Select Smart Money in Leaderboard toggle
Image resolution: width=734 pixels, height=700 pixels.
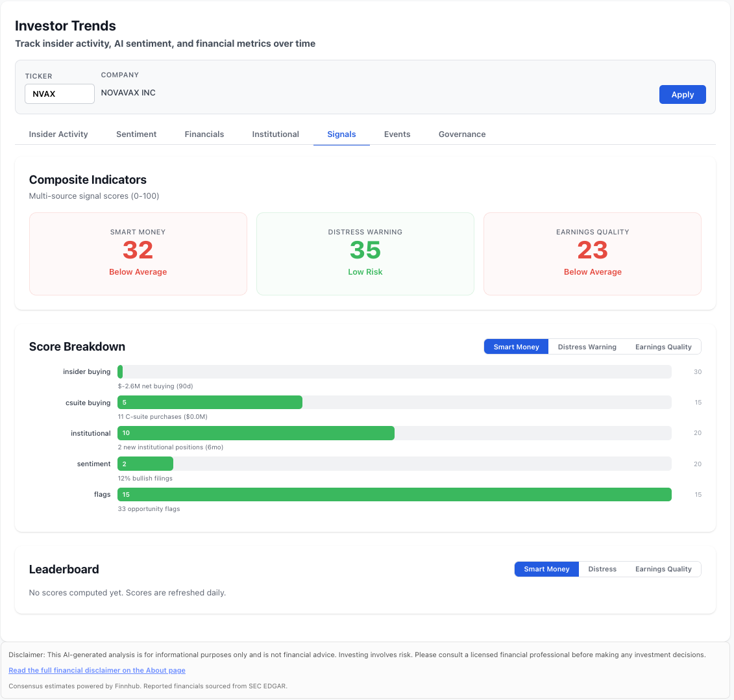point(546,569)
